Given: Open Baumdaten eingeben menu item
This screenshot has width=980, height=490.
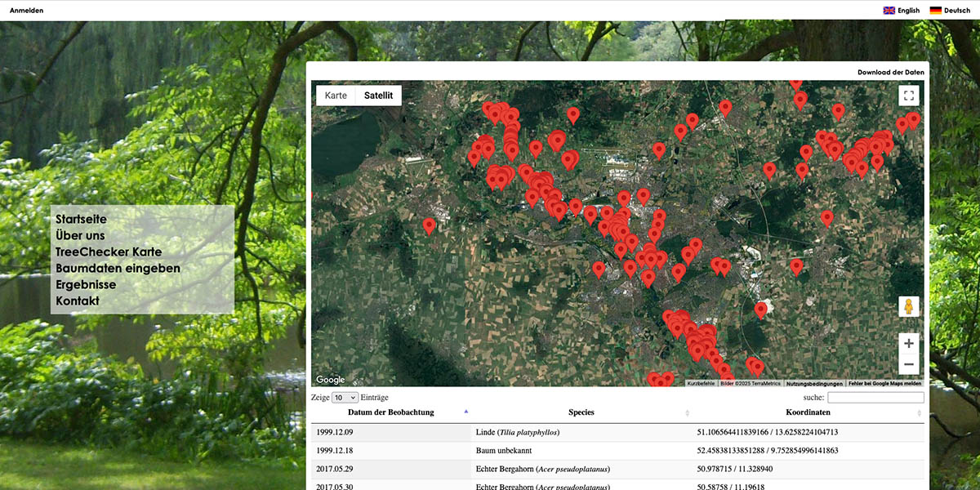Looking at the screenshot, I should tap(118, 268).
